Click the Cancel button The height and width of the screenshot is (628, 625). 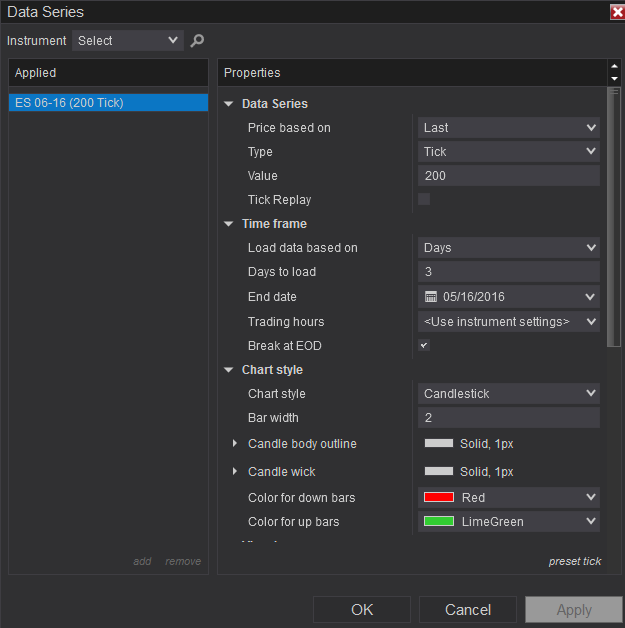[468, 610]
